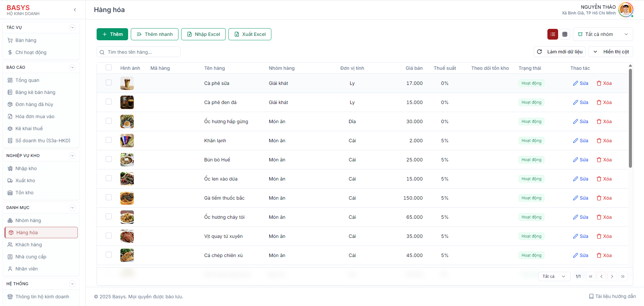Click trash delete icon for Khăn lạnh
Screen dimensions: 644x306
(x=599, y=141)
